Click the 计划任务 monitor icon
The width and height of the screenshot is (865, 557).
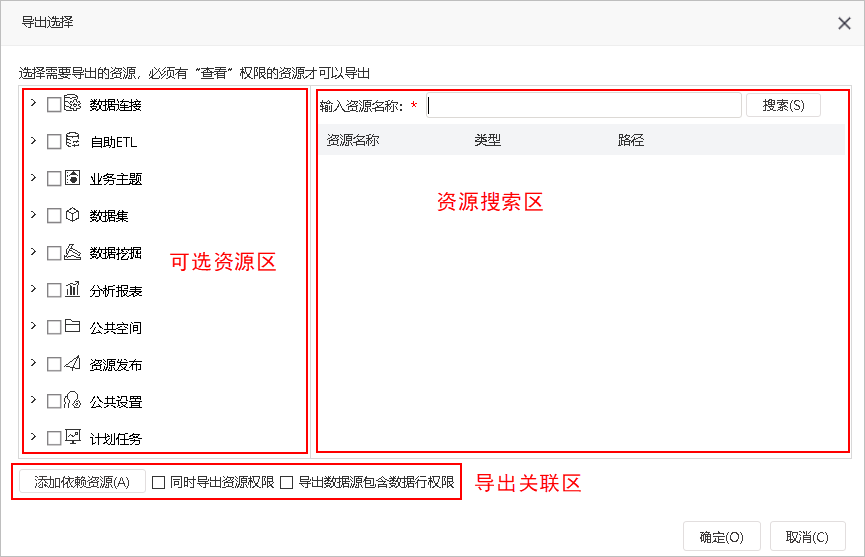pos(72,436)
